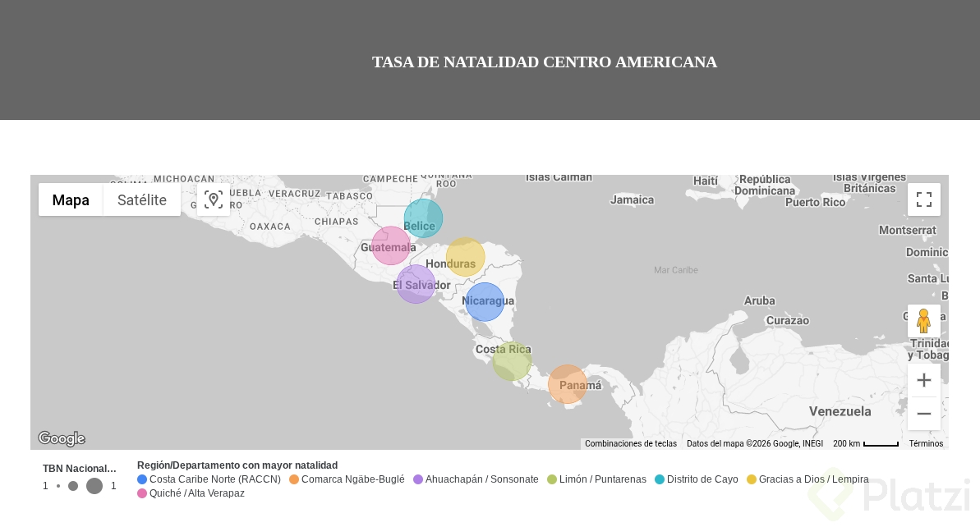Image resolution: width=980 pixels, height=527 pixels.
Task: Click the blue Costa Caribe Norte swatch
Action: pos(142,479)
